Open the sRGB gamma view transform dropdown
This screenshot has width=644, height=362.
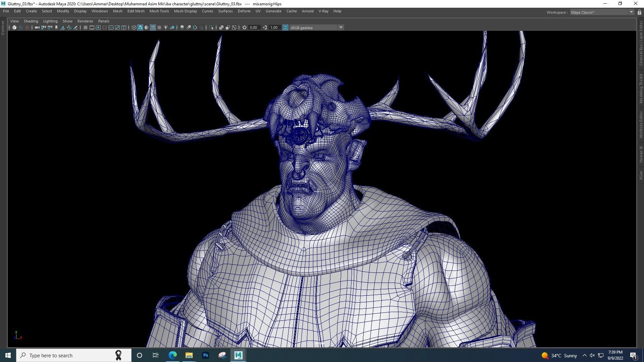click(x=317, y=27)
